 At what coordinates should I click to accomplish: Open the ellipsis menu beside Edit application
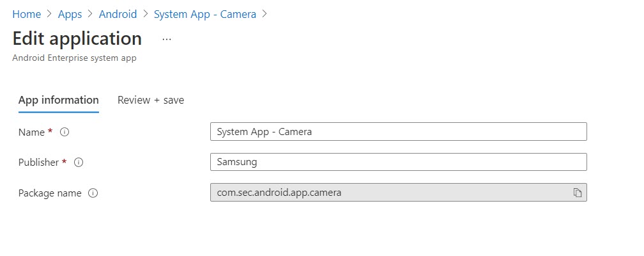click(x=166, y=38)
